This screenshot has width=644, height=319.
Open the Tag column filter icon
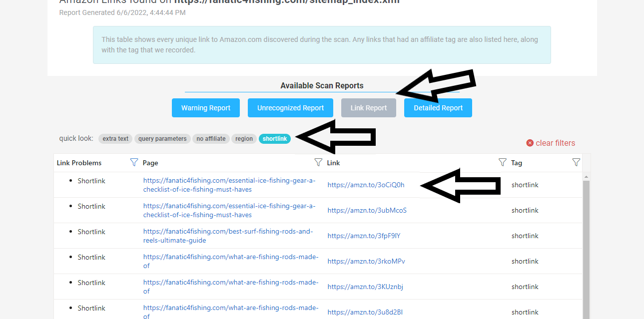click(x=576, y=162)
